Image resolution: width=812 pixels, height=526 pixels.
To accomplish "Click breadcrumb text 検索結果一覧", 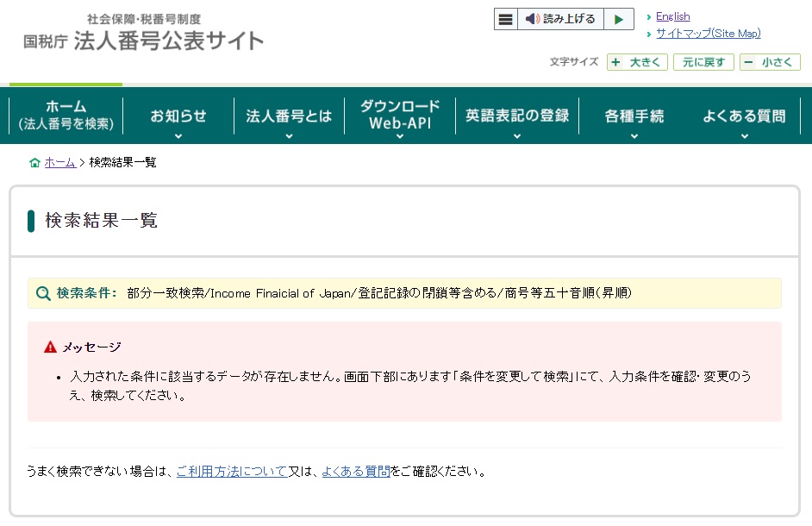I will (x=122, y=163).
